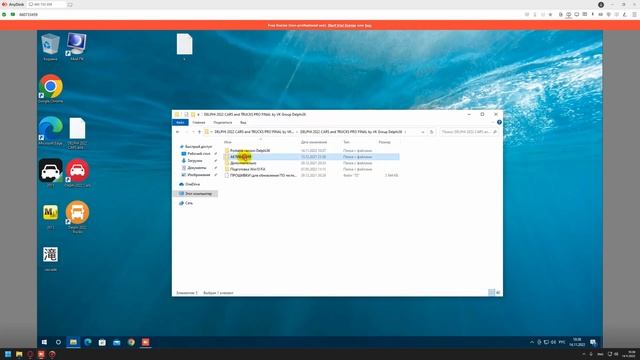Image resolution: width=640 pixels, height=360 pixels.
Task: Sort files by the Размер column
Action: pyautogui.click(x=384, y=142)
